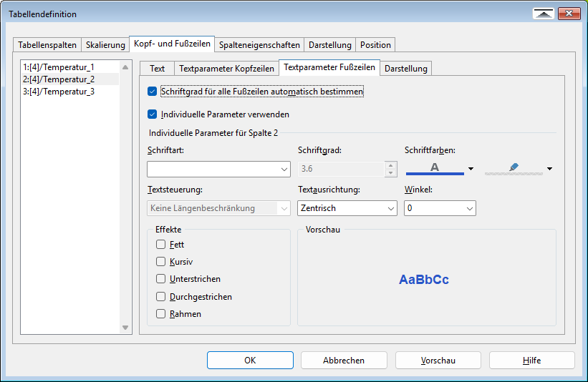The image size is (588, 382).
Task: Click the font color A icon
Action: pos(434,168)
